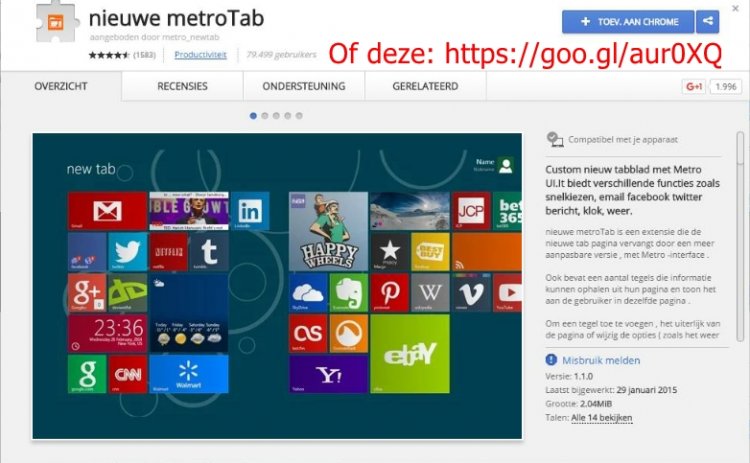The width and height of the screenshot is (750, 463).
Task: Click the Wikipedia W tile
Action: (x=430, y=293)
